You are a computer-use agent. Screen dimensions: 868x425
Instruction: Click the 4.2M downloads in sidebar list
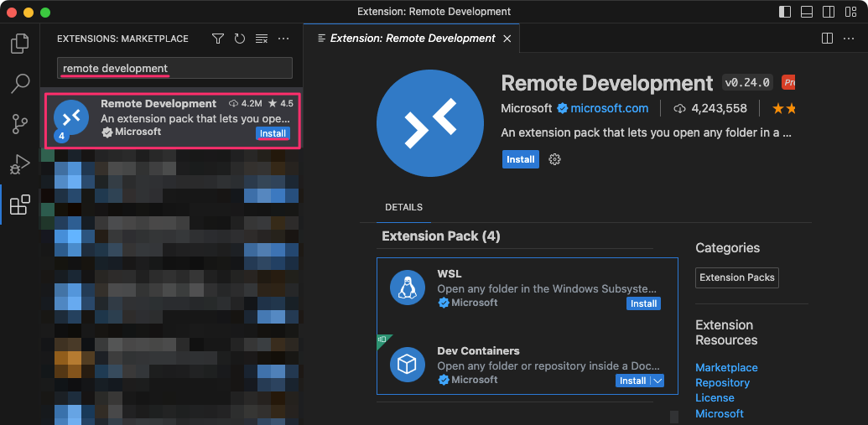245,103
